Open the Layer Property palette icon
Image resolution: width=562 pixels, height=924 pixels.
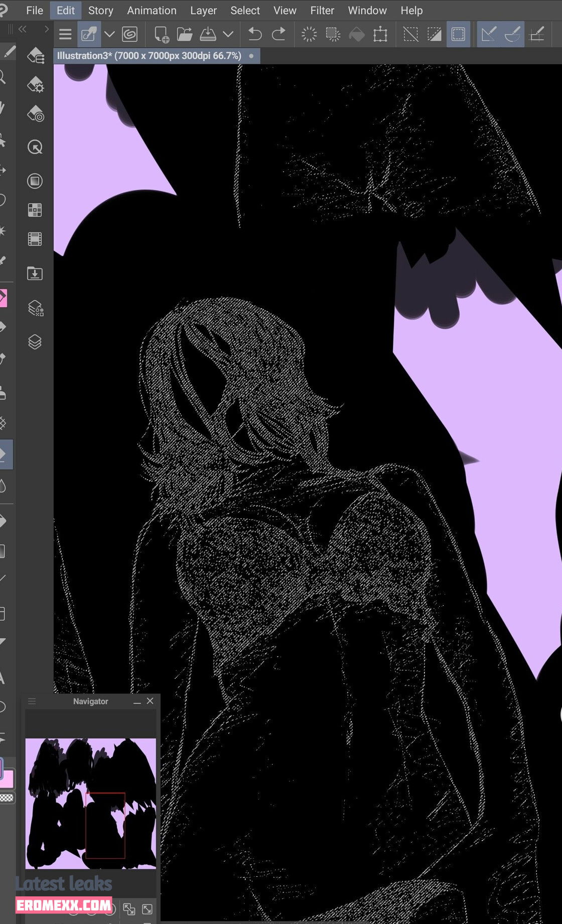click(35, 307)
